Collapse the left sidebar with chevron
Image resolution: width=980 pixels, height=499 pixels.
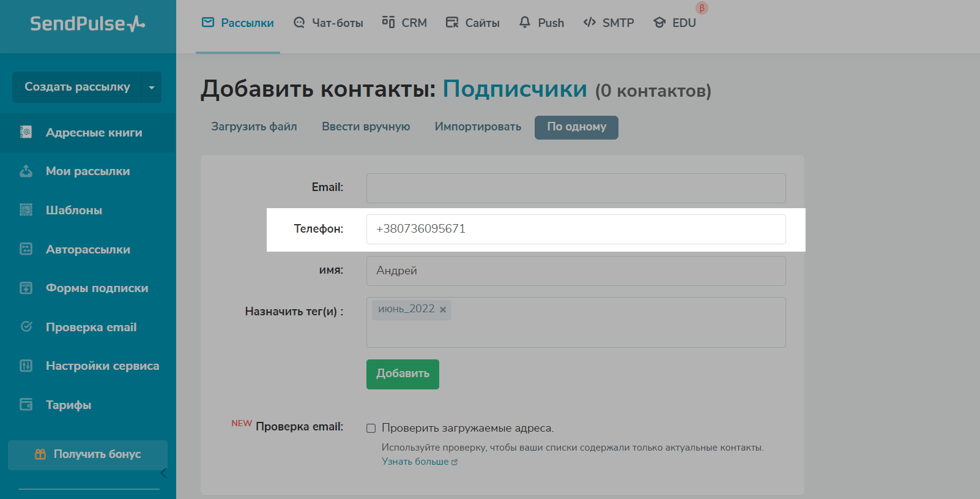pos(163,473)
